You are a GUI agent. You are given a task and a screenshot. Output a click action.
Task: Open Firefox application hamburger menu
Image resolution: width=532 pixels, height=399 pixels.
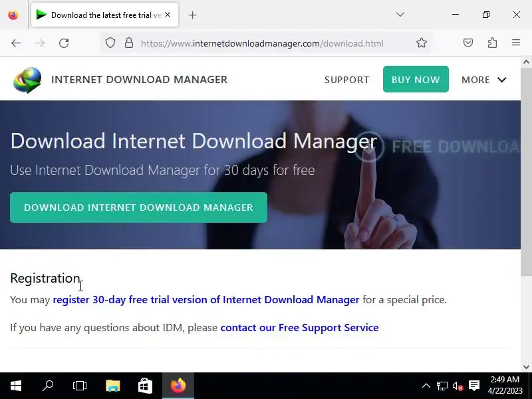pyautogui.click(x=516, y=43)
